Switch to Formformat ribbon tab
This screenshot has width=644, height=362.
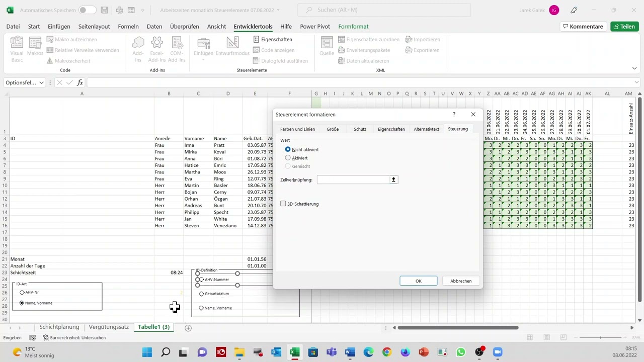point(353,27)
